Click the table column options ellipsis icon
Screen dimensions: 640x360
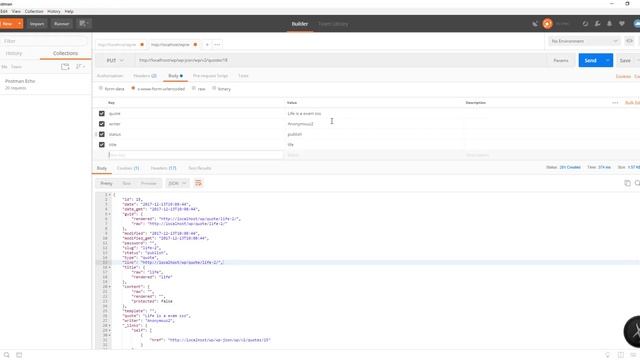pos(615,103)
